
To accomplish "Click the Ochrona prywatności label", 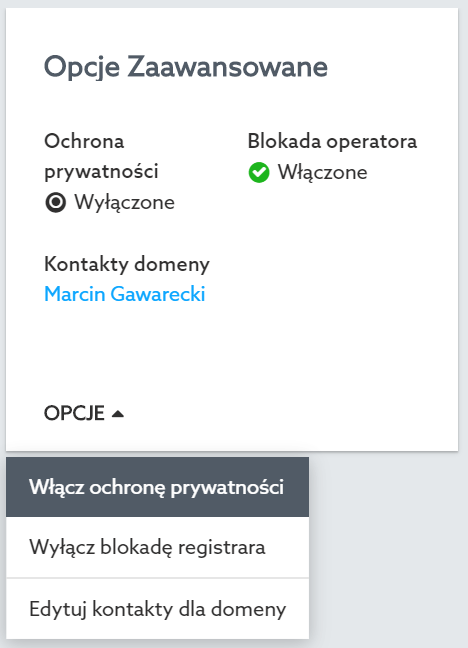I will pos(101,156).
